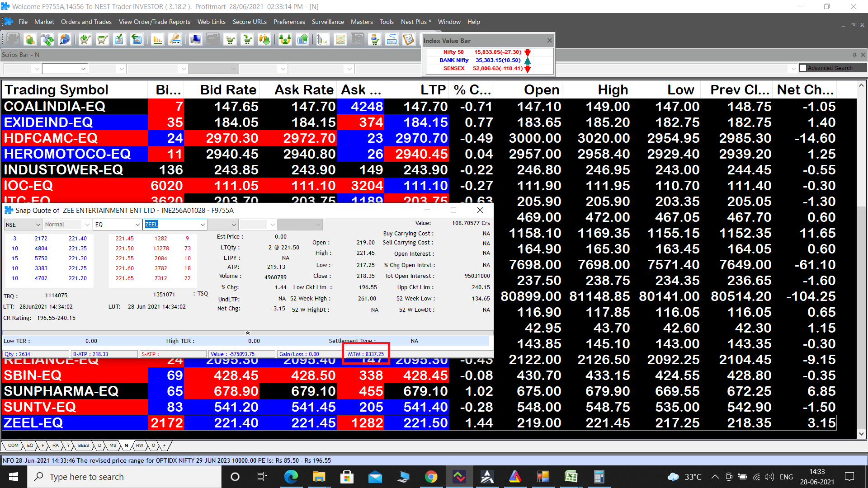Open File Explorer from the taskbar
Image resolution: width=868 pixels, height=488 pixels.
coord(319,477)
